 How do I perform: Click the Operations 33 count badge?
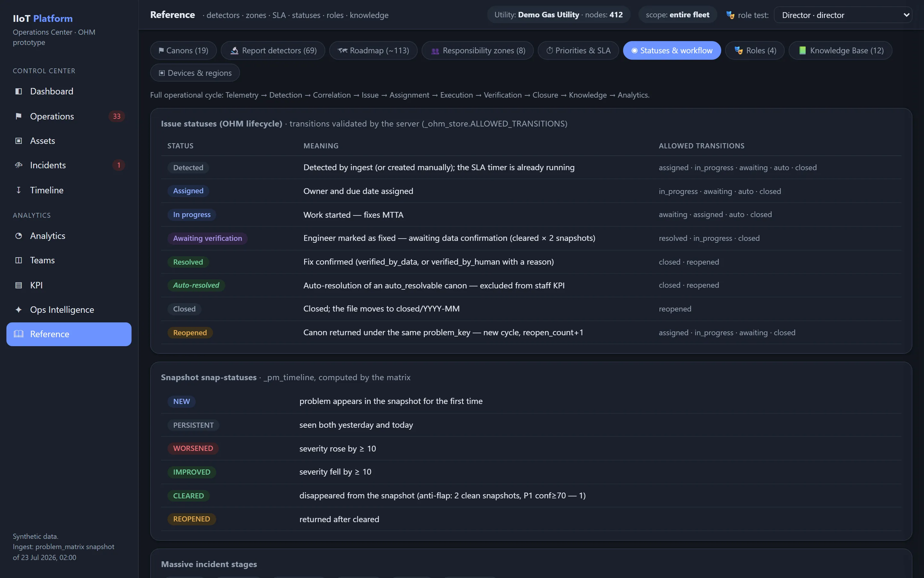pos(117,116)
